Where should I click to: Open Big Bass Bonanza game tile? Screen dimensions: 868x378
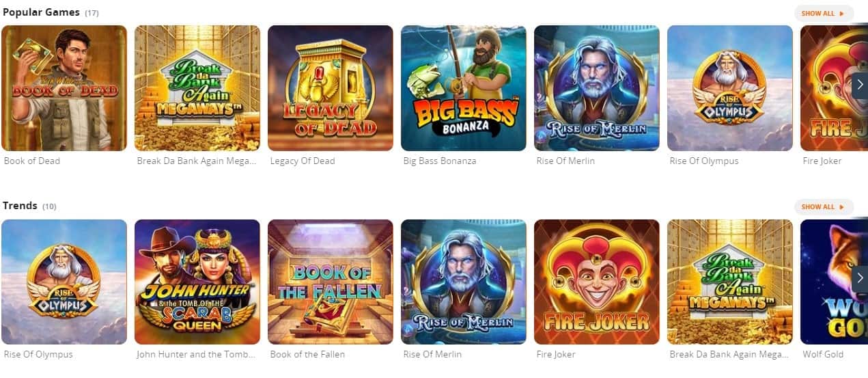(464, 88)
